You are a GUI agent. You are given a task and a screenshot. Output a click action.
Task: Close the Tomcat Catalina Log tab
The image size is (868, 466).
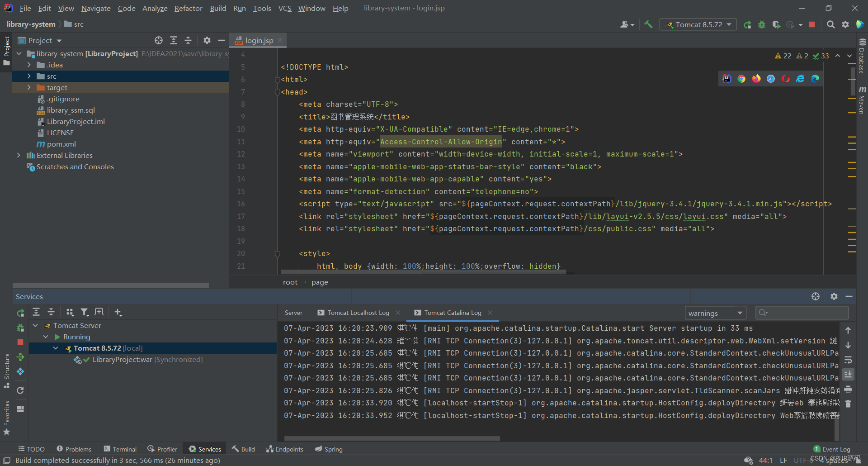490,313
